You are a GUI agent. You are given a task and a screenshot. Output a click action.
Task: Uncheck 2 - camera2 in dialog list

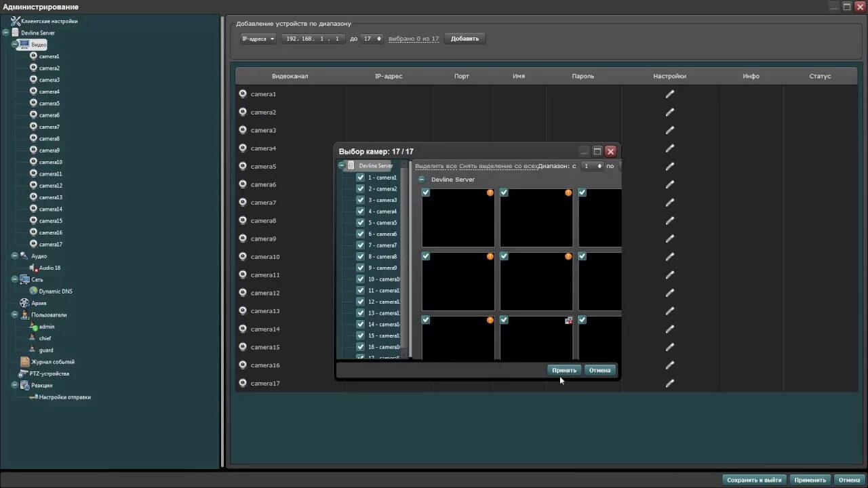(x=360, y=189)
